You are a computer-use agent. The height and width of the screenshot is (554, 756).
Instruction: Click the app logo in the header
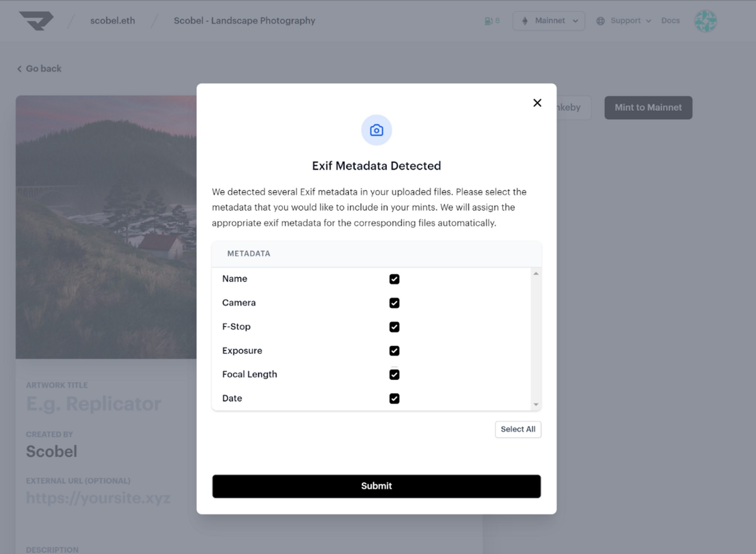[x=36, y=21]
